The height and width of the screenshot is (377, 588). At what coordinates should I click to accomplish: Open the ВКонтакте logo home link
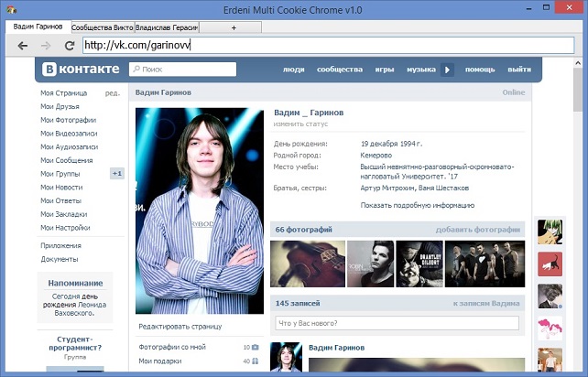(81, 70)
